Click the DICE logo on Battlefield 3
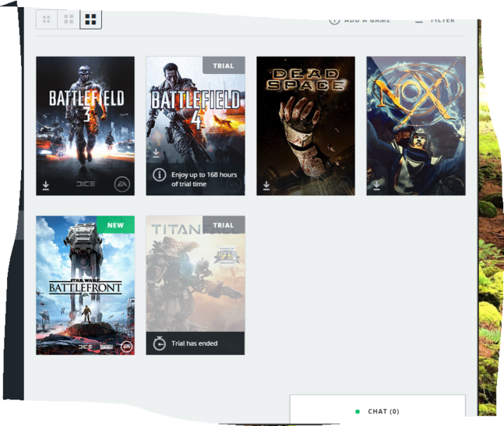Viewport: 504px width, 426px height. tap(86, 184)
